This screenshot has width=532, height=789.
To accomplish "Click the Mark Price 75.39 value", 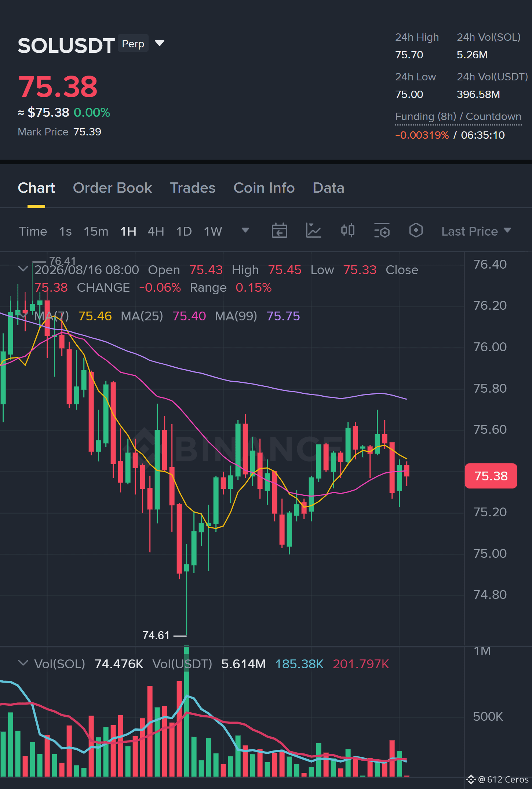I will [x=87, y=132].
